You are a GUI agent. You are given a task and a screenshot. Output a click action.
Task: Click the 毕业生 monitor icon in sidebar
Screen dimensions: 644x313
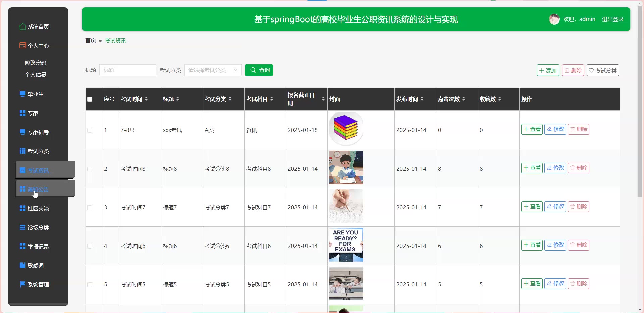[22, 94]
